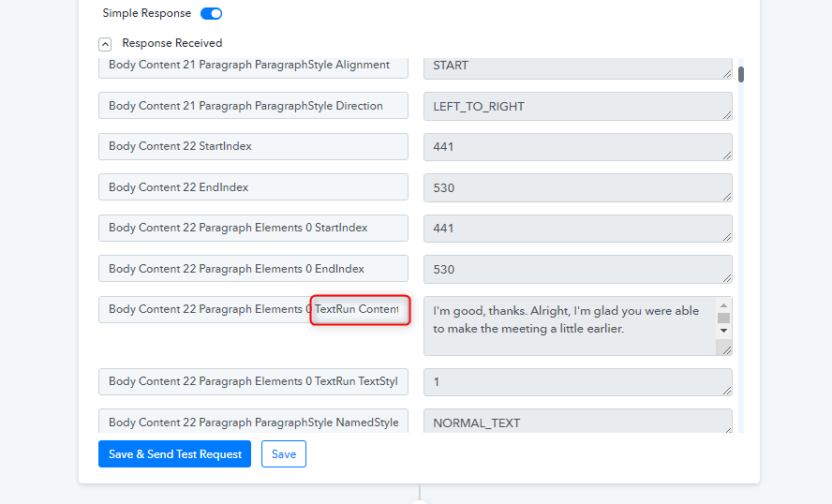Select the Body Content 22 StartIndex label field
The width and height of the screenshot is (832, 504).
coord(253,146)
